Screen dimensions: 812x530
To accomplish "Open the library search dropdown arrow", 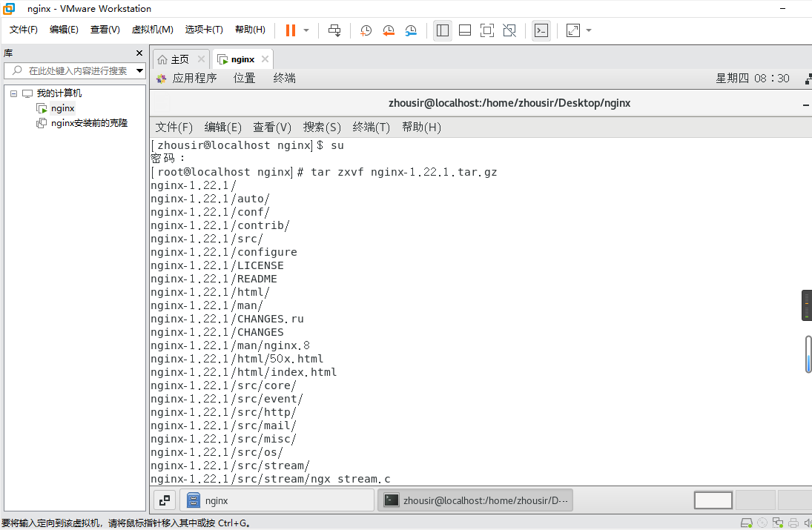I will (140, 71).
